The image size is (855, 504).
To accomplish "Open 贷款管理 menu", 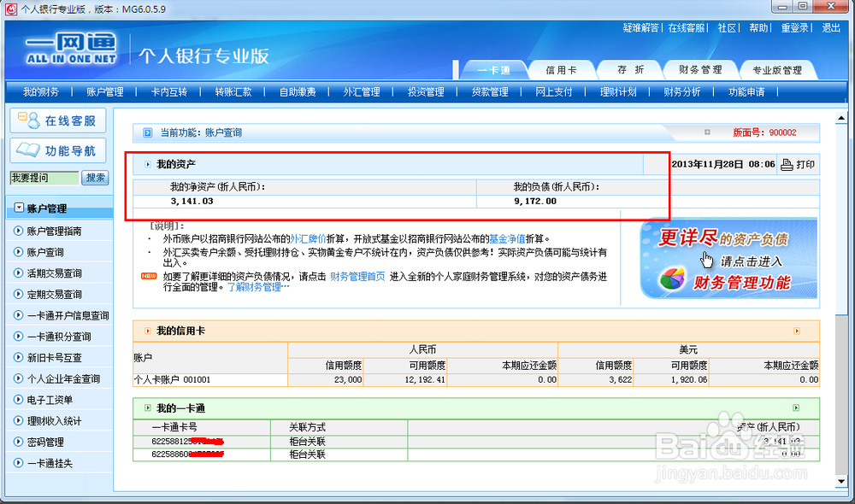I will 490,92.
